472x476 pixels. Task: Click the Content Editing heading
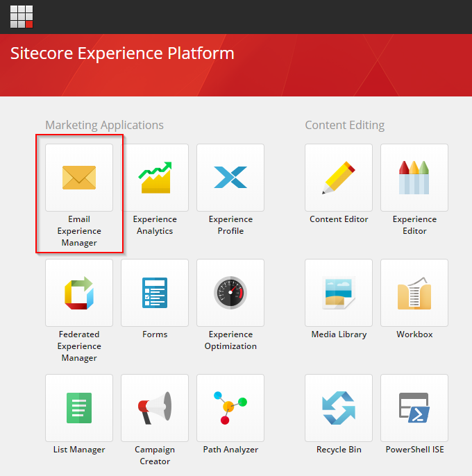tap(345, 126)
